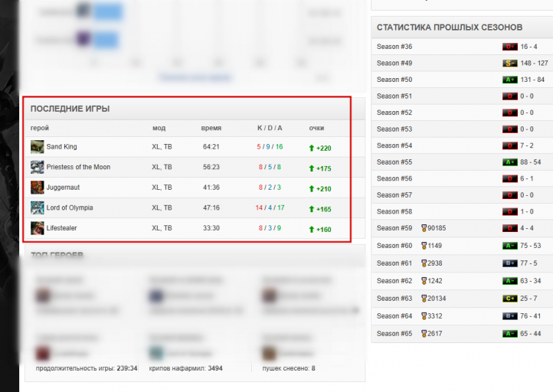Click the 76 - 41 record for Season #64
Viewport: 553px width, 392px height.
531,316
